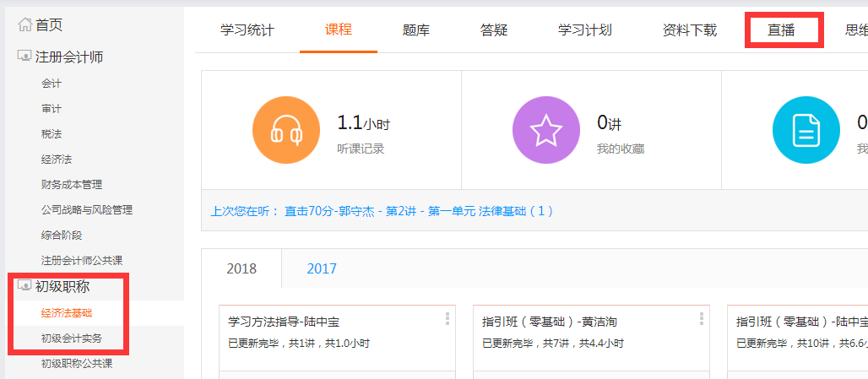Collapse the 初级职称 category

pos(62,287)
